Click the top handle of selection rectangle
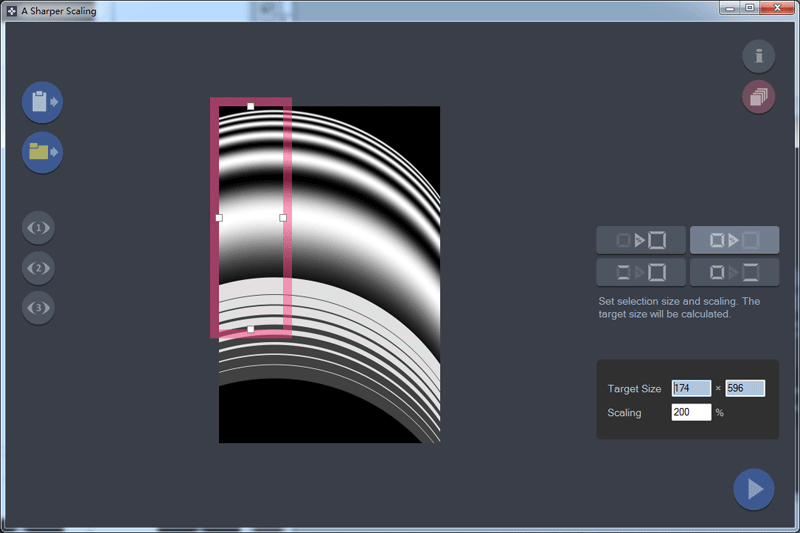800x533 pixels. (251, 106)
